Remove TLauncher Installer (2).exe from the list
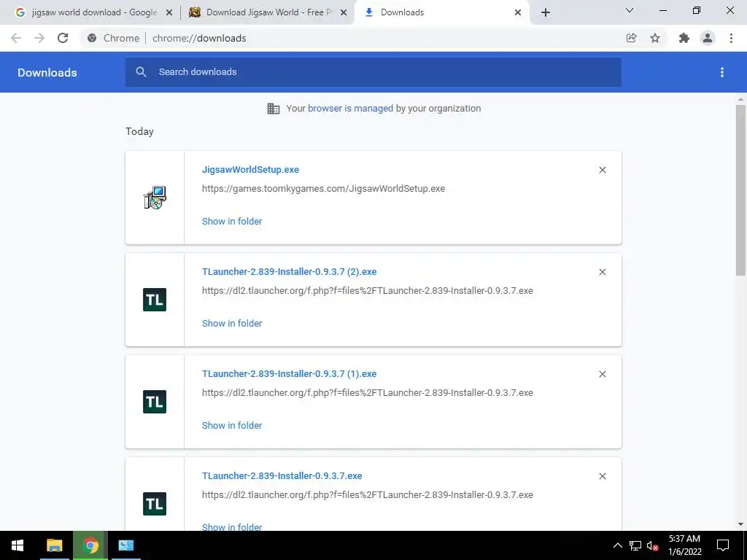The width and height of the screenshot is (747, 560). [x=602, y=272]
